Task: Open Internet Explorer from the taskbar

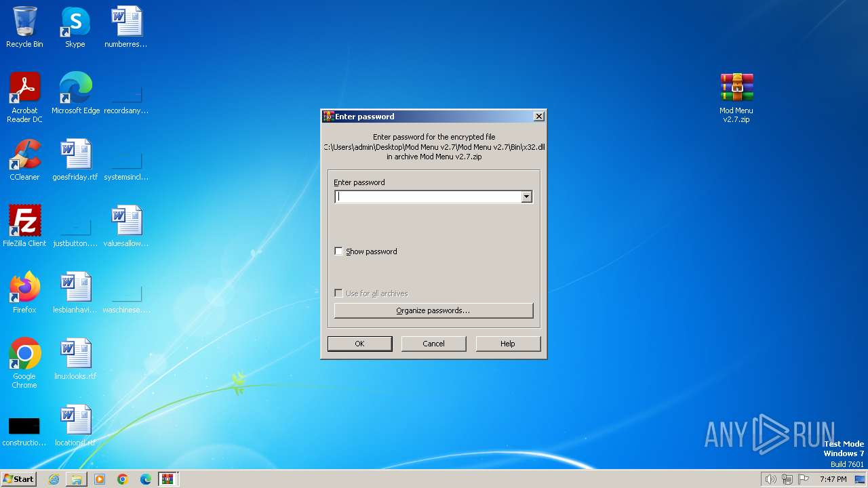Action: tap(54, 479)
